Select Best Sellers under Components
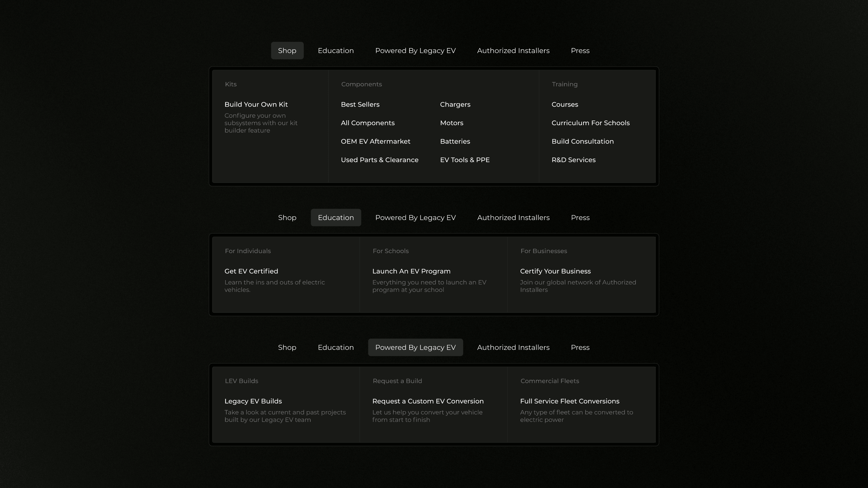 pos(360,104)
